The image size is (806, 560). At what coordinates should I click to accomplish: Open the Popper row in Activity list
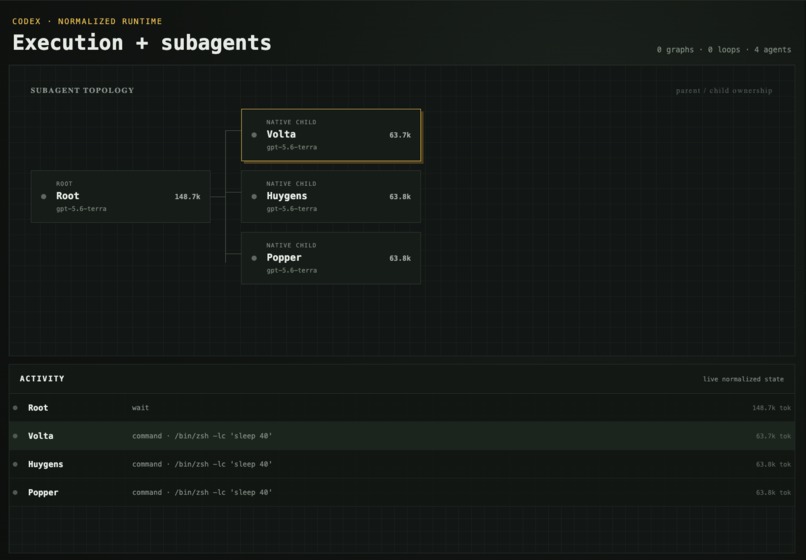tap(402, 493)
